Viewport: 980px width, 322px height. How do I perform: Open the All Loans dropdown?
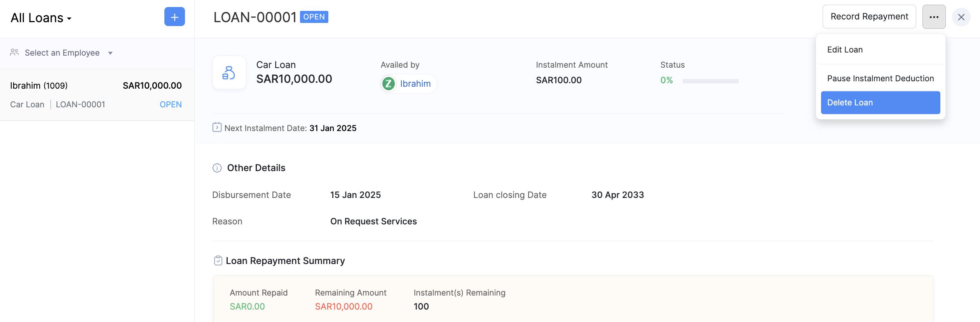pyautogui.click(x=41, y=18)
